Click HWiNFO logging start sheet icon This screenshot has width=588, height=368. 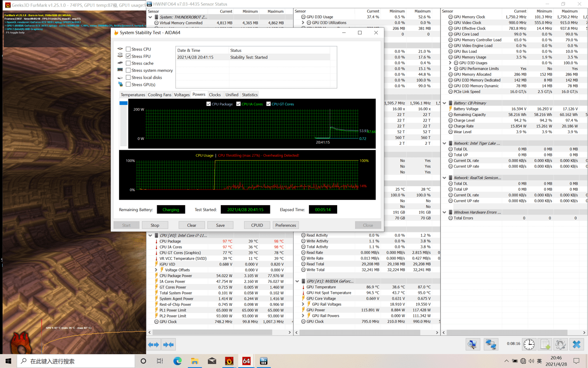[545, 344]
